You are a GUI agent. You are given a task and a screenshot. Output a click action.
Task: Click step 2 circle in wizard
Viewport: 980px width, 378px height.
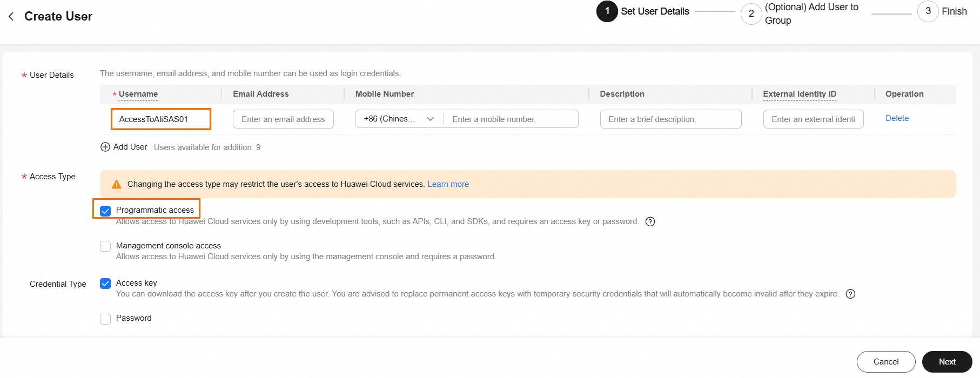pyautogui.click(x=751, y=14)
